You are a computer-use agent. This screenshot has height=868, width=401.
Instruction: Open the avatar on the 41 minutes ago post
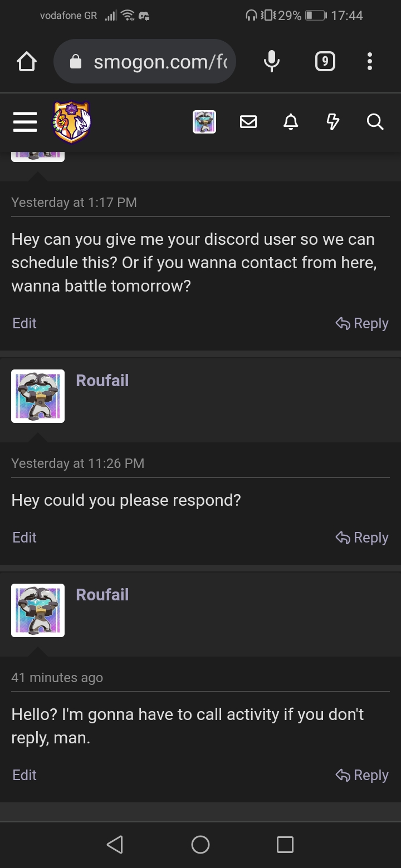pyautogui.click(x=38, y=610)
